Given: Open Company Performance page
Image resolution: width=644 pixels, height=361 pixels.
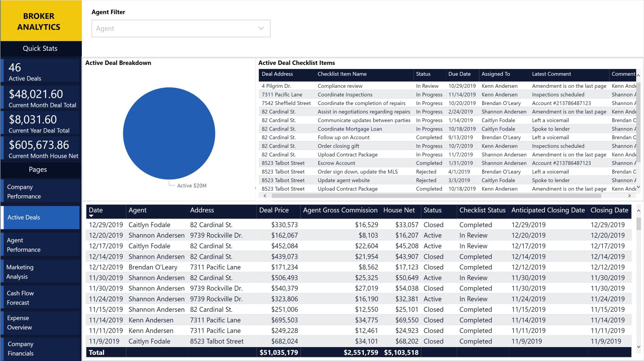Looking at the screenshot, I should pyautogui.click(x=40, y=191).
